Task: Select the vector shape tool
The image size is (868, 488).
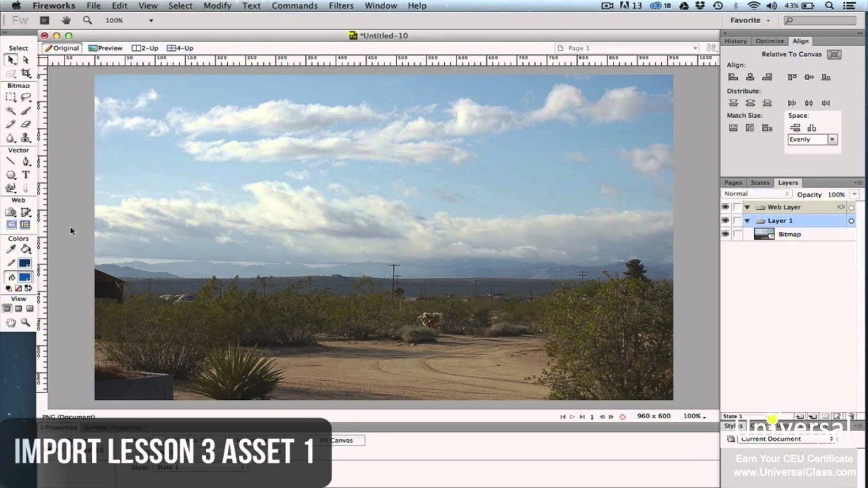Action: (x=11, y=175)
